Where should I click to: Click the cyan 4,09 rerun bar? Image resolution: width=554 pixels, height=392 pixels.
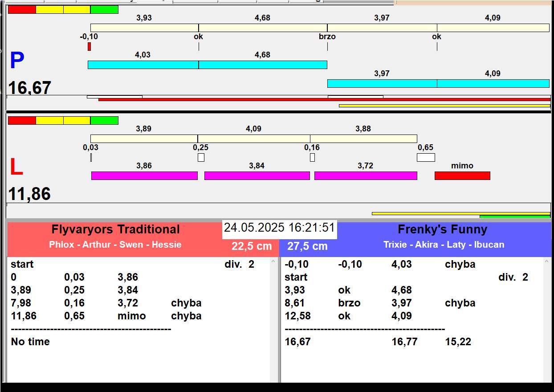[x=493, y=83]
